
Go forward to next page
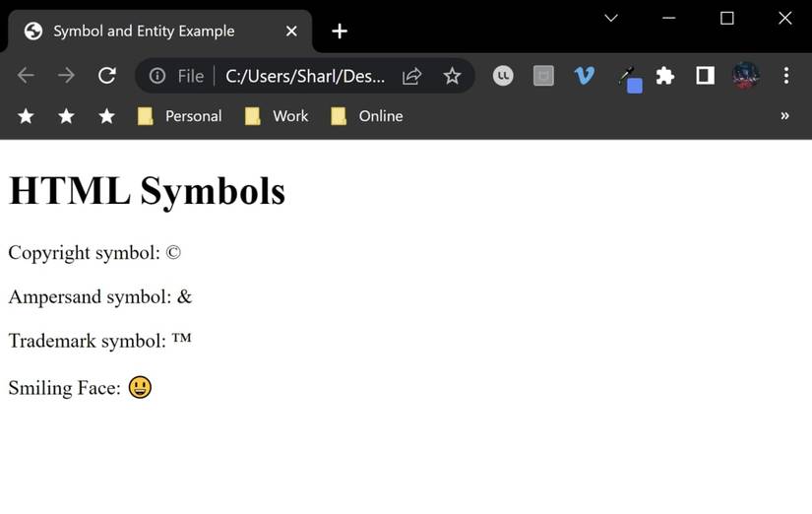coord(66,76)
